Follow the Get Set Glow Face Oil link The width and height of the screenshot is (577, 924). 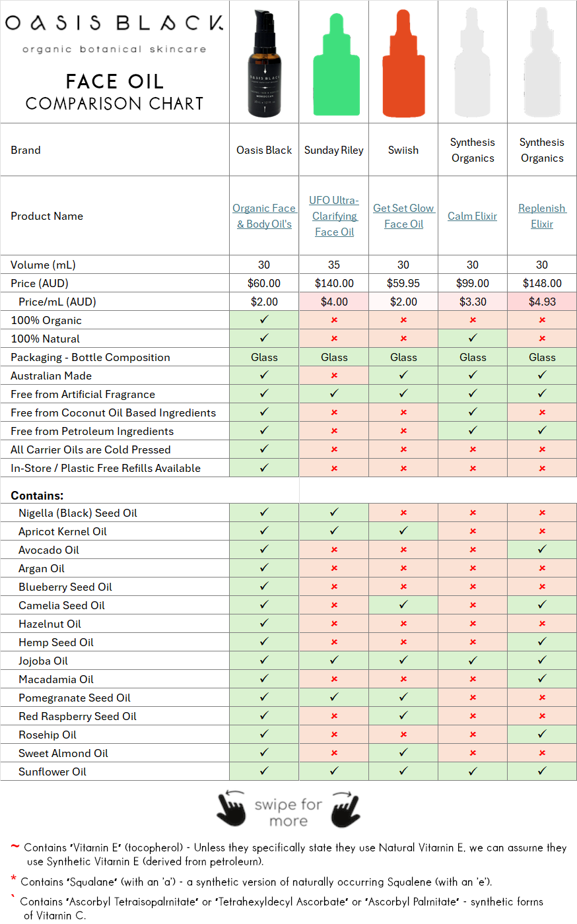click(x=403, y=216)
